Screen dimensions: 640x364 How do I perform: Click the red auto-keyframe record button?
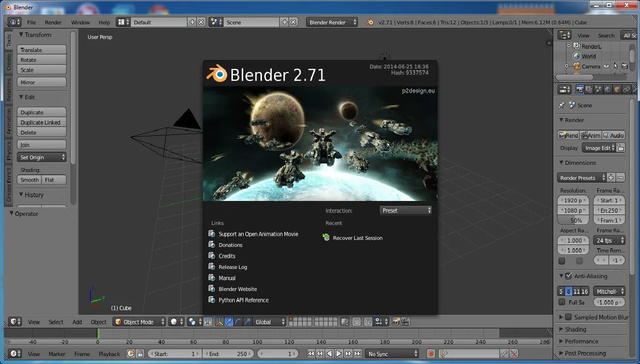click(x=431, y=354)
